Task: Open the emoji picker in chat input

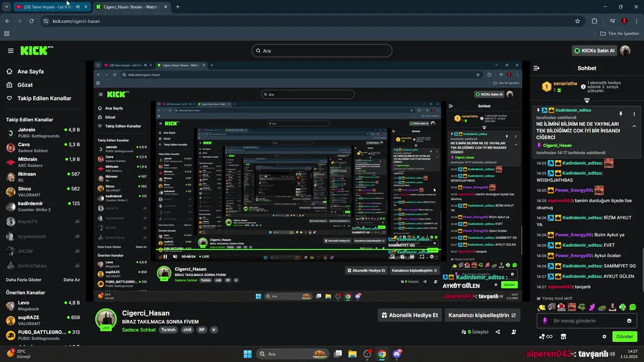Action: (x=629, y=321)
